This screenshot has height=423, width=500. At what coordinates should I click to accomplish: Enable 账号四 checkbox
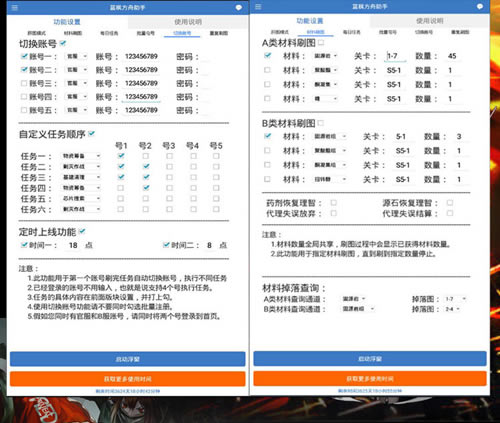pyautogui.click(x=24, y=97)
